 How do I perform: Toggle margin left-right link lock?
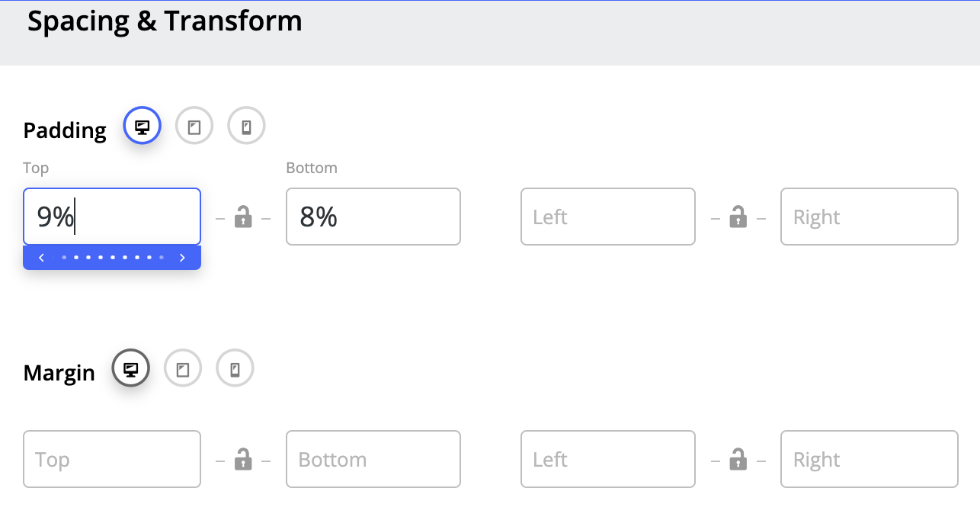[x=738, y=459]
